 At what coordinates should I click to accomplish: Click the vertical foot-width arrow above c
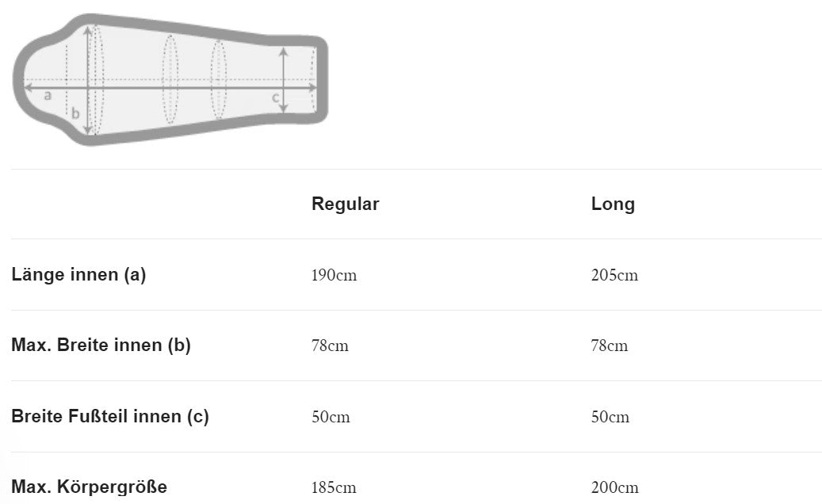(284, 67)
